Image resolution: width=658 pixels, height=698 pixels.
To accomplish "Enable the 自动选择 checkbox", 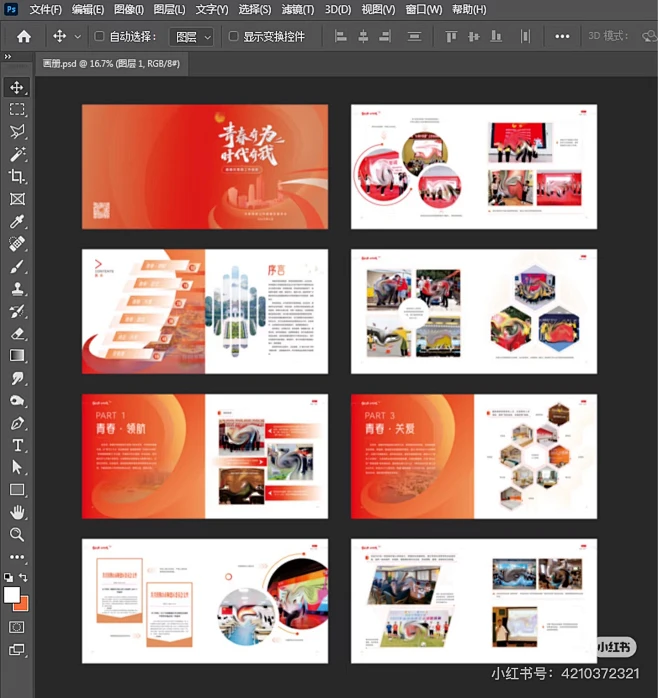I will click(99, 36).
